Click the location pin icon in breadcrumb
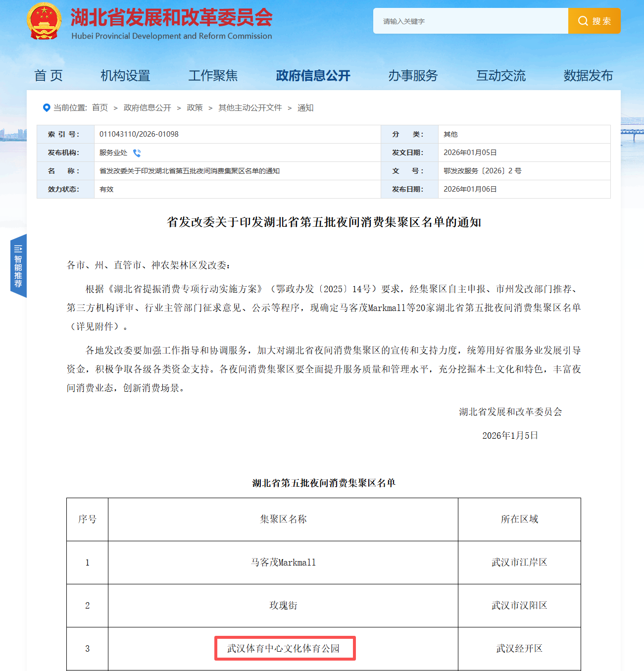 coord(47,107)
